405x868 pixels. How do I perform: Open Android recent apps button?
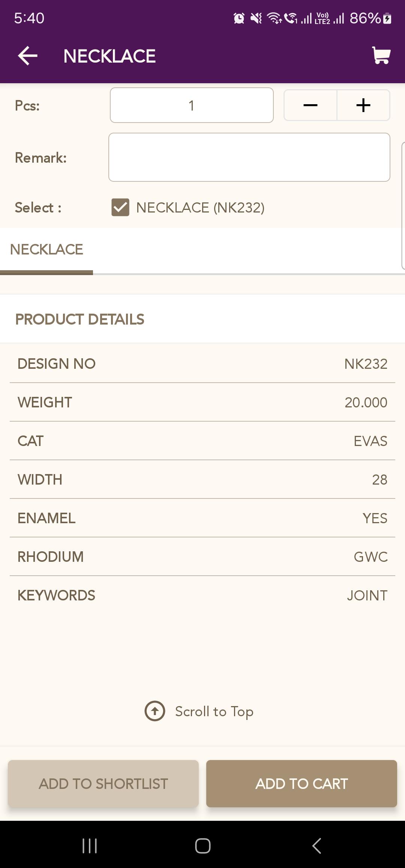[x=90, y=846]
